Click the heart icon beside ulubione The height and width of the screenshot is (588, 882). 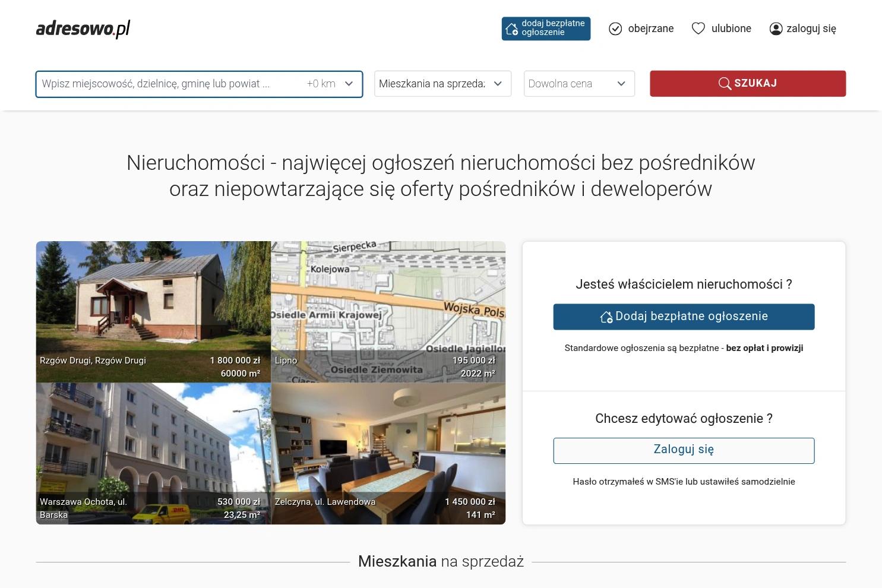click(x=698, y=29)
